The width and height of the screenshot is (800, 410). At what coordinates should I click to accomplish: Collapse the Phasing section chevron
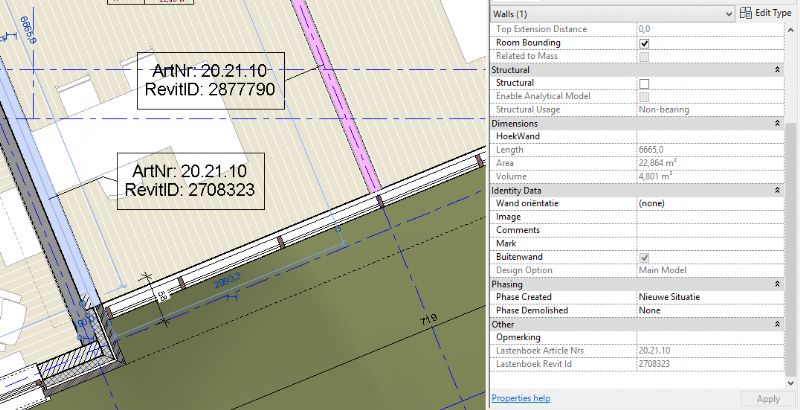click(x=777, y=284)
